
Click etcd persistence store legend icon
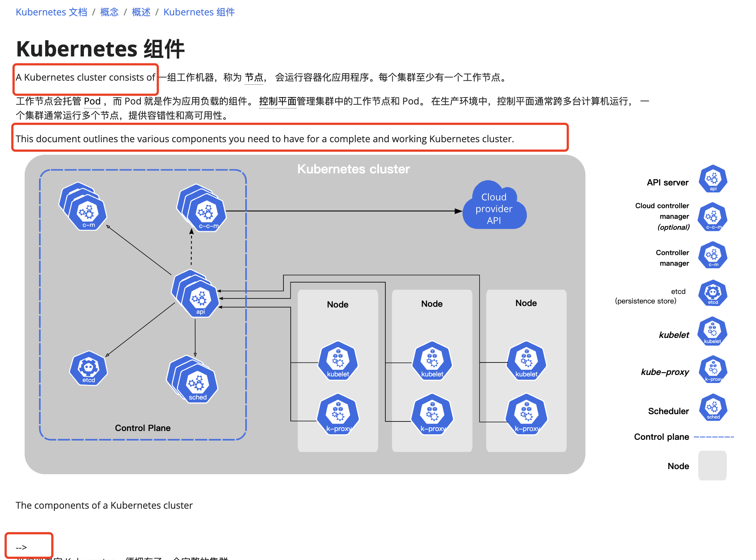[x=713, y=293]
